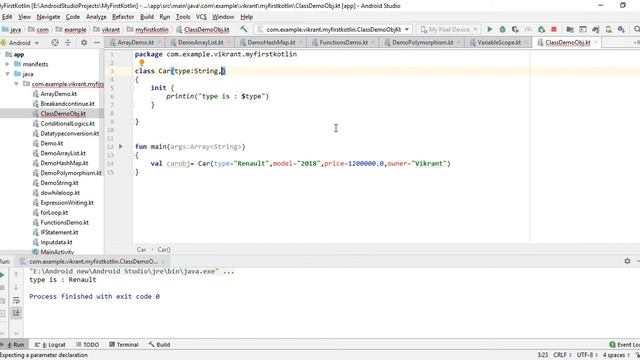Open the Event Log

[x=624, y=344]
